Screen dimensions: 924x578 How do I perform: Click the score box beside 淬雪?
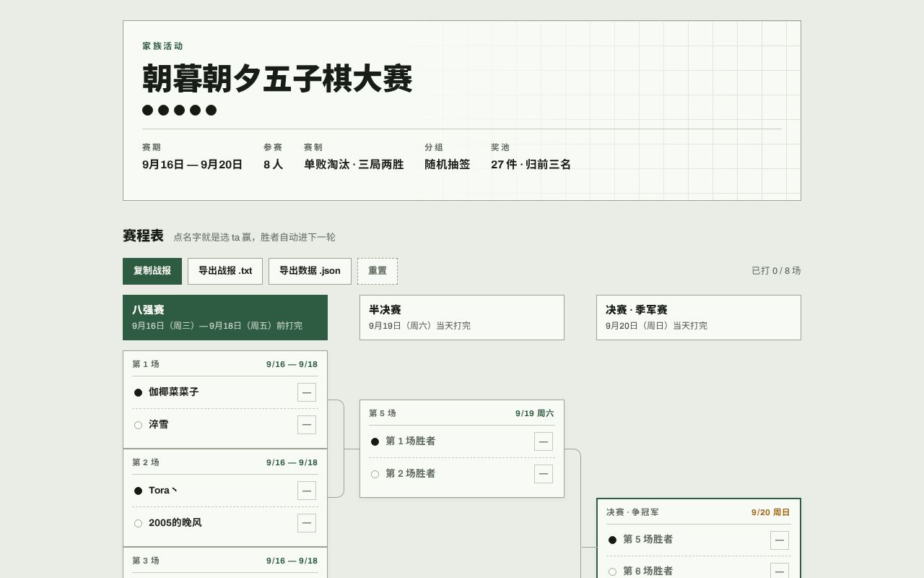tap(307, 425)
